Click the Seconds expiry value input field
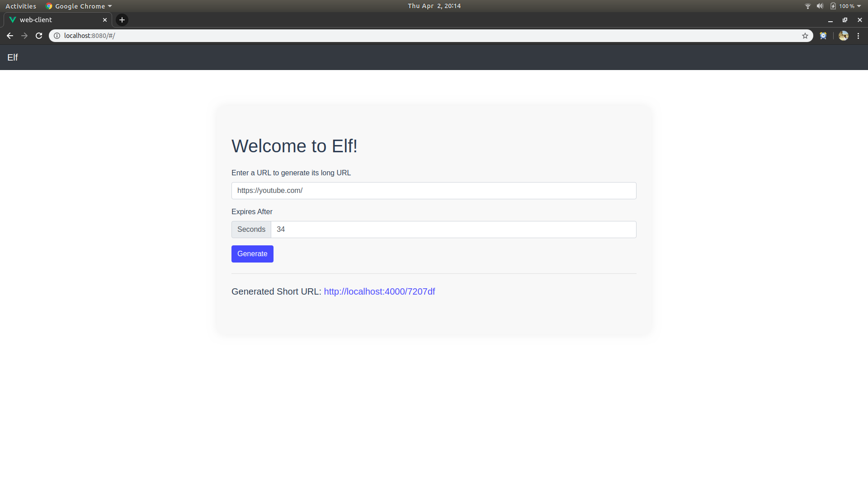868x488 pixels. coord(454,230)
